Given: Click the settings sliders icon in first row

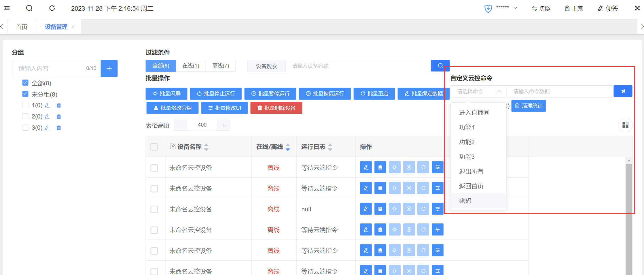Looking at the screenshot, I should pyautogui.click(x=438, y=167).
